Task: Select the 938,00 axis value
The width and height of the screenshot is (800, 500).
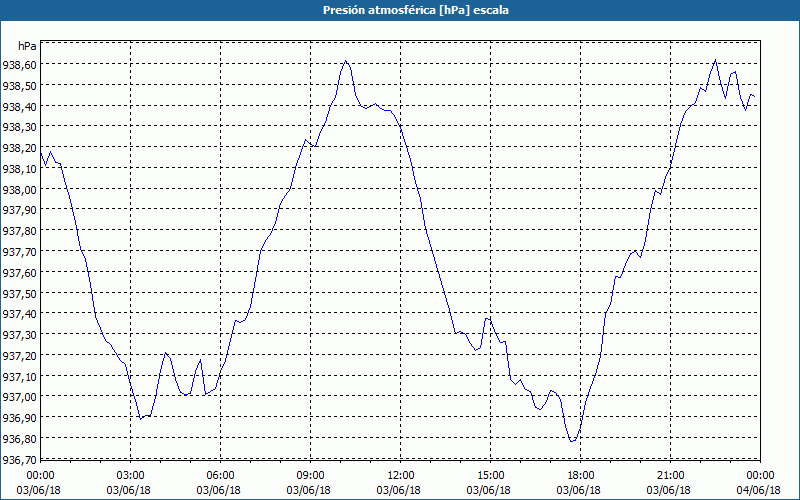Action: pyautogui.click(x=19, y=190)
